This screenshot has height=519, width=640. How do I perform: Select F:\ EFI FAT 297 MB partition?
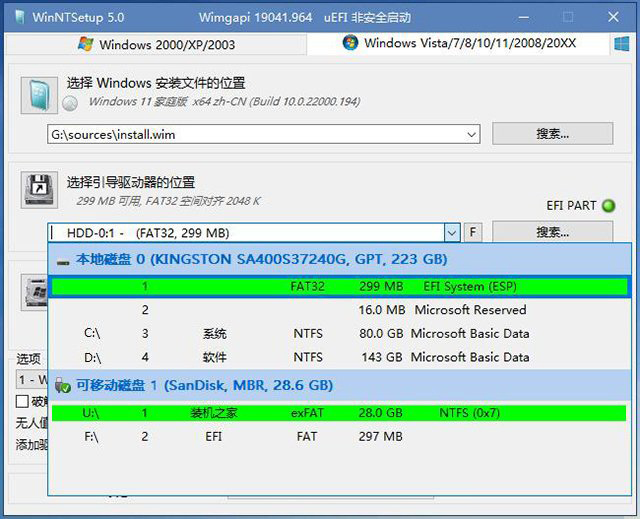point(340,437)
